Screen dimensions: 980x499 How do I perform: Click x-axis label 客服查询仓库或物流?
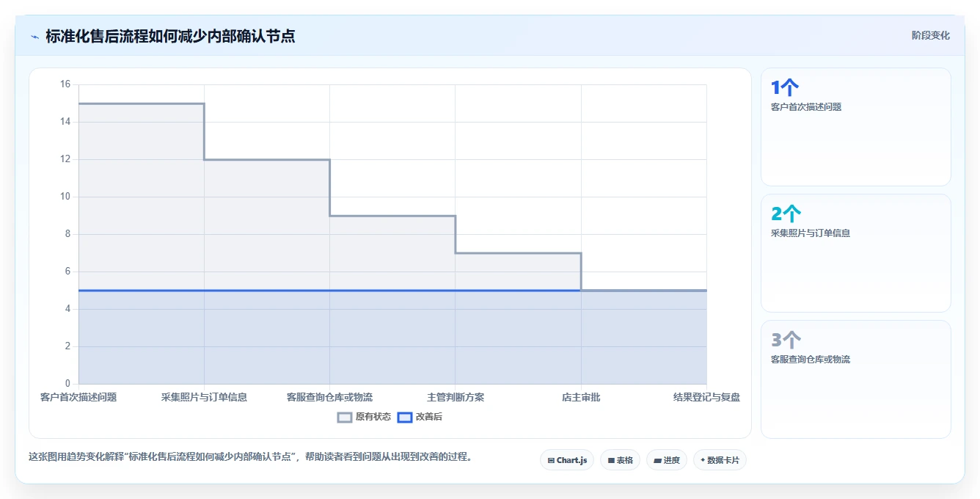coord(329,397)
